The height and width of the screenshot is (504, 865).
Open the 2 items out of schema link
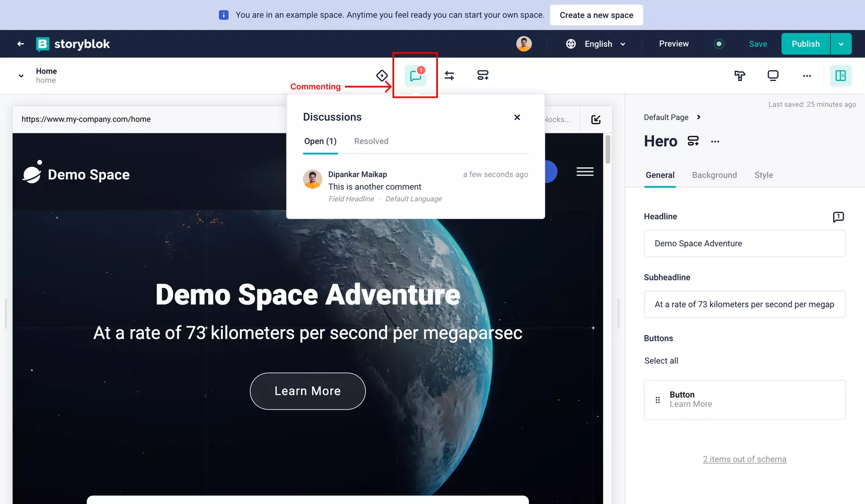pyautogui.click(x=744, y=459)
